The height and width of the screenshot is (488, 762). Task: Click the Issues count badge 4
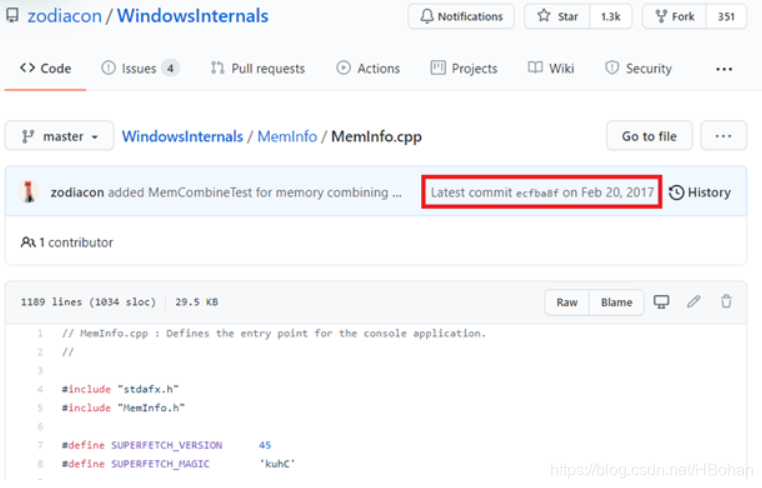click(170, 69)
